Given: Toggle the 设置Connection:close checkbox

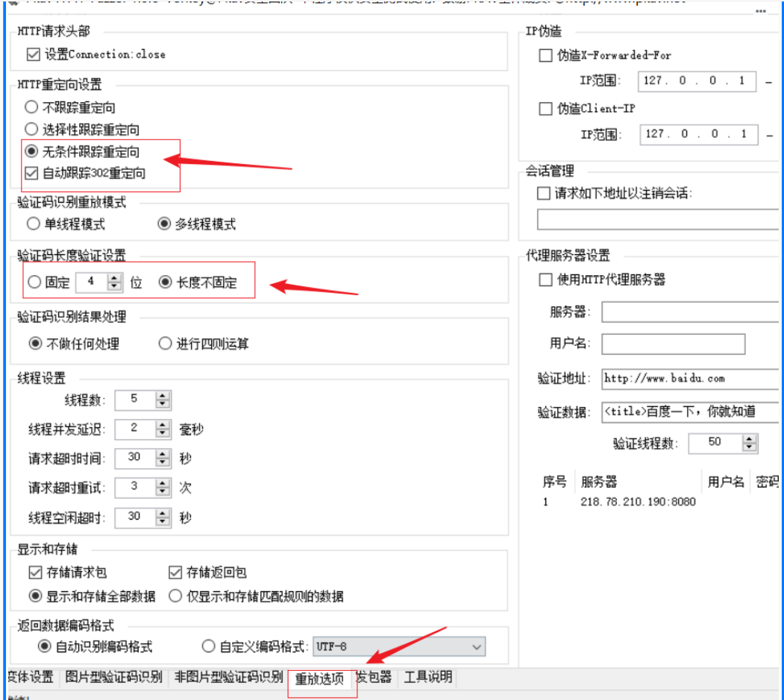Looking at the screenshot, I should coord(34,54).
